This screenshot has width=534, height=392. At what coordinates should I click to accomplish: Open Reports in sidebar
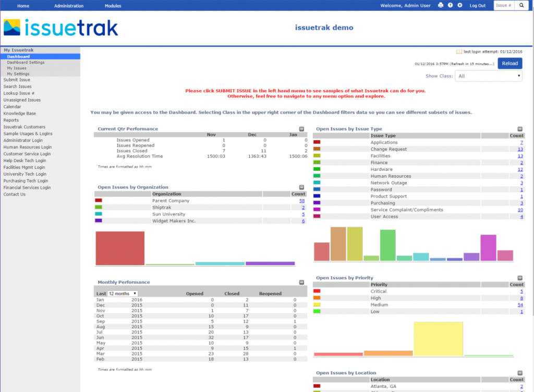[11, 120]
